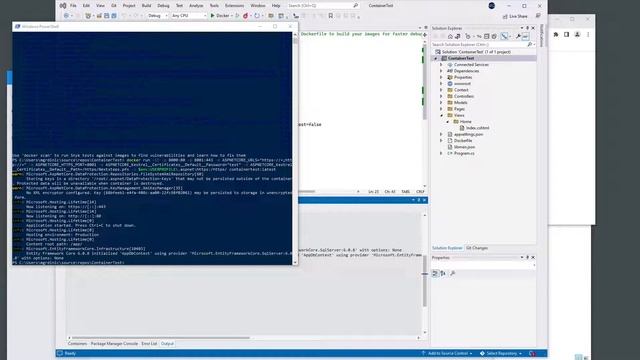Click the Visual Studio search box
The width and height of the screenshot is (640, 360).
(x=323, y=6)
